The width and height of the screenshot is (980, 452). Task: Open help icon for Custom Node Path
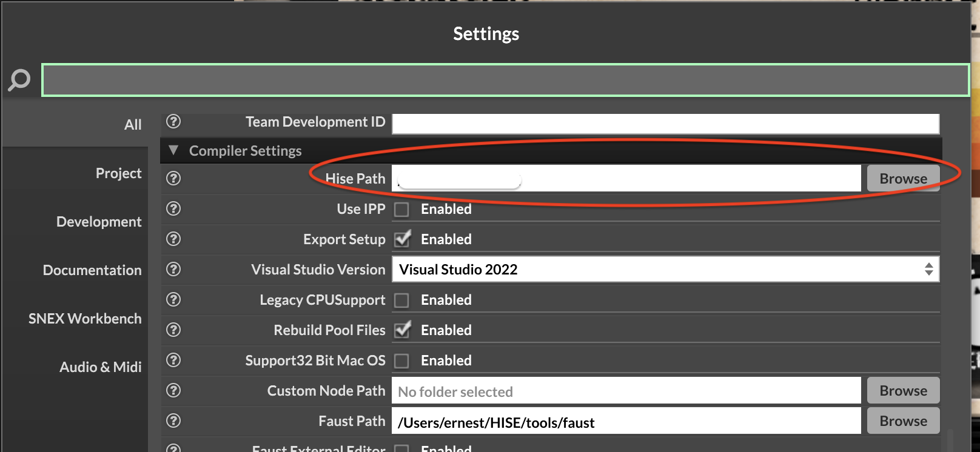point(173,390)
